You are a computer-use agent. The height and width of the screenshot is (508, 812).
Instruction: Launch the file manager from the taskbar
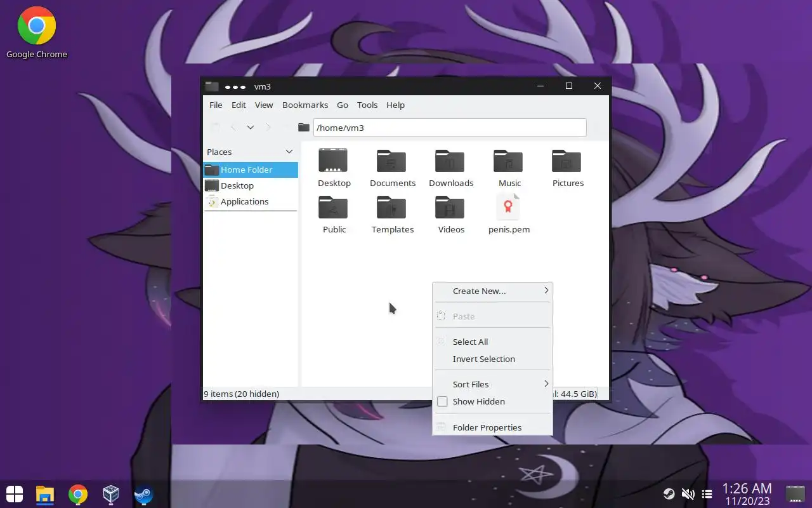(44, 494)
